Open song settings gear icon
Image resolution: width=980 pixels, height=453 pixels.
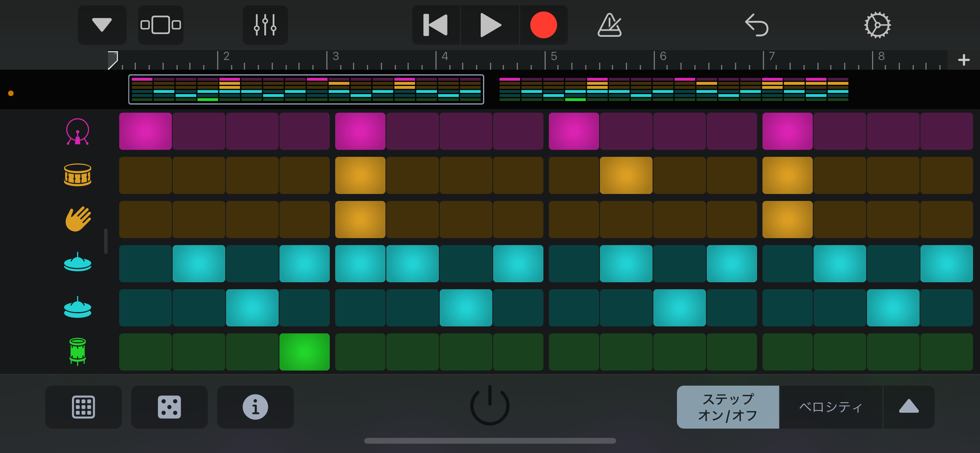pyautogui.click(x=877, y=25)
